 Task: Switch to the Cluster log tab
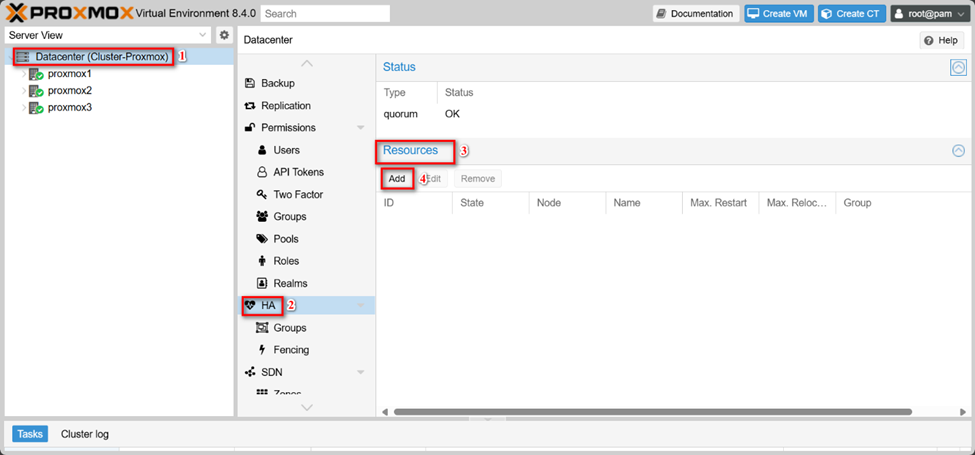pos(85,434)
